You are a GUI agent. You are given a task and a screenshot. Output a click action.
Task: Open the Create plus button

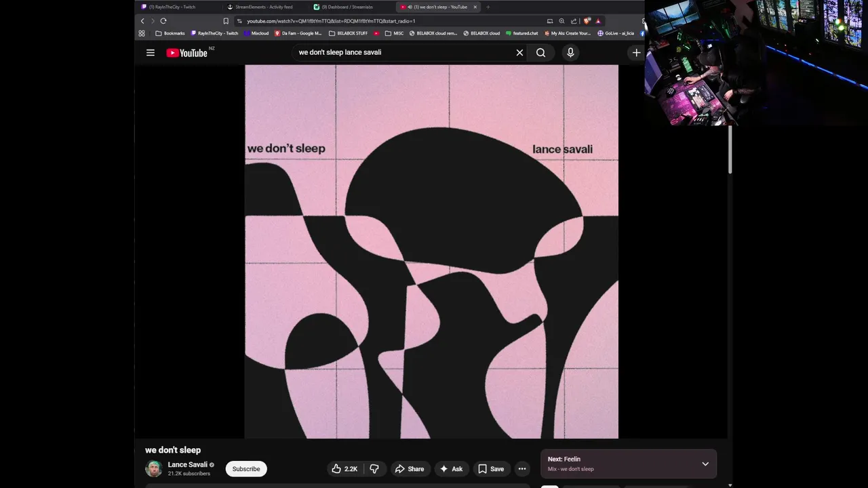pos(636,53)
